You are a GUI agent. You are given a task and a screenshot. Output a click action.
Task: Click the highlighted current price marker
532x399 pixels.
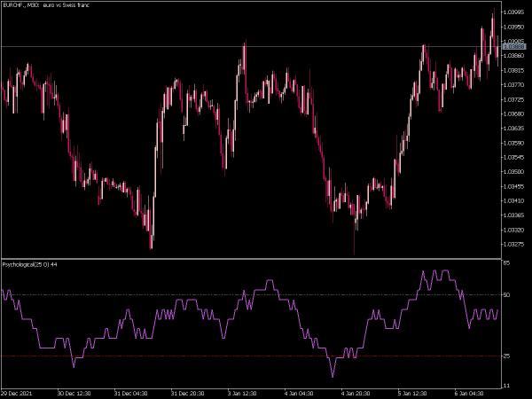coord(513,46)
